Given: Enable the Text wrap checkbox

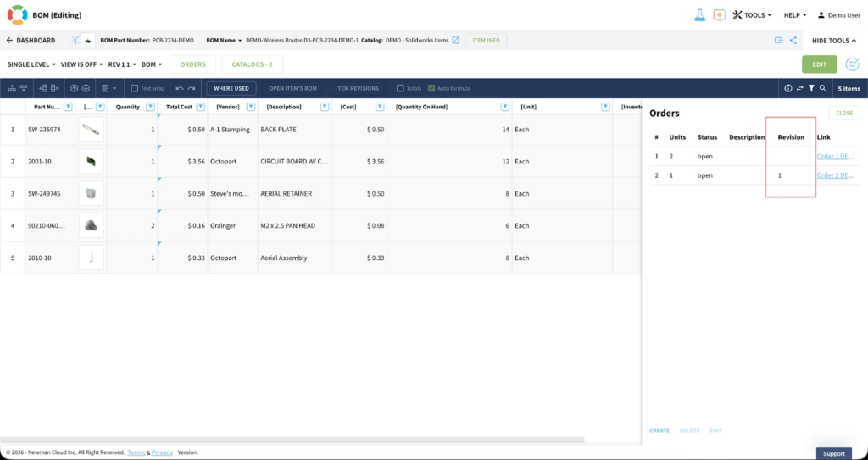Looking at the screenshot, I should pos(135,88).
